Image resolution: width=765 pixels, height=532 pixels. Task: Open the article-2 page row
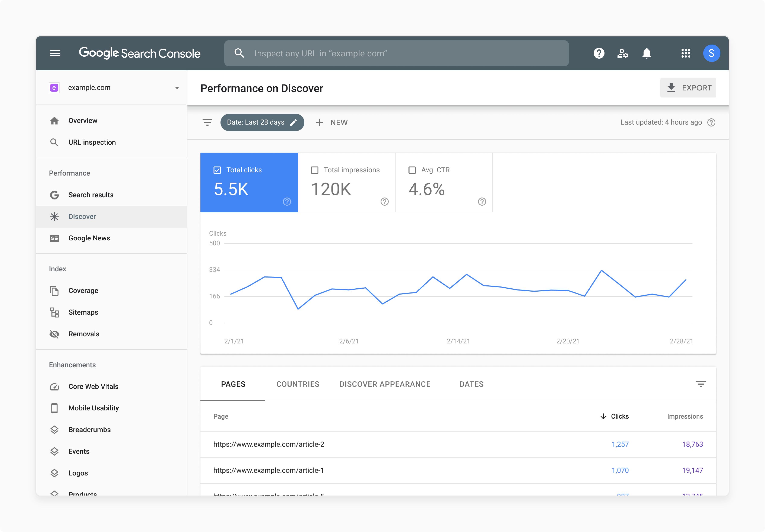point(458,445)
